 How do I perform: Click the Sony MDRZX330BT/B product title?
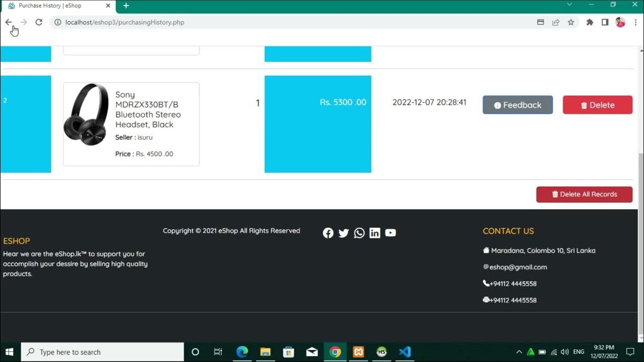148,110
